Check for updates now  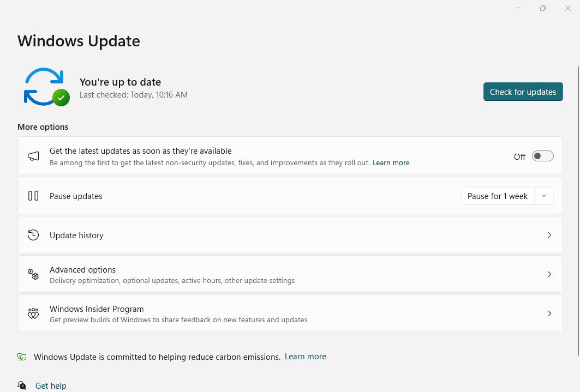click(523, 92)
